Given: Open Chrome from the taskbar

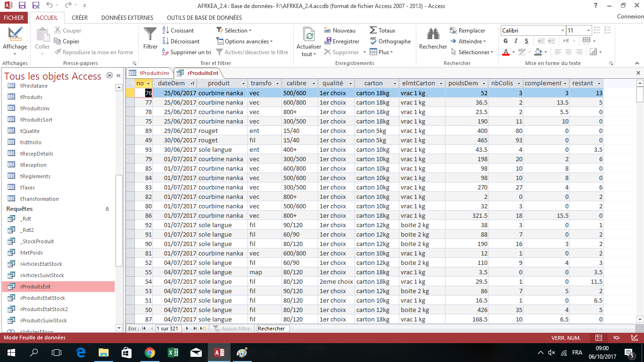Looking at the screenshot, I should [x=149, y=352].
